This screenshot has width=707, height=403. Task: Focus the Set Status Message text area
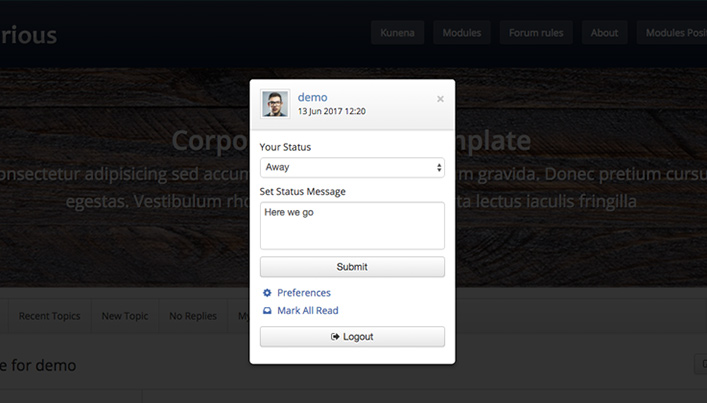(352, 225)
